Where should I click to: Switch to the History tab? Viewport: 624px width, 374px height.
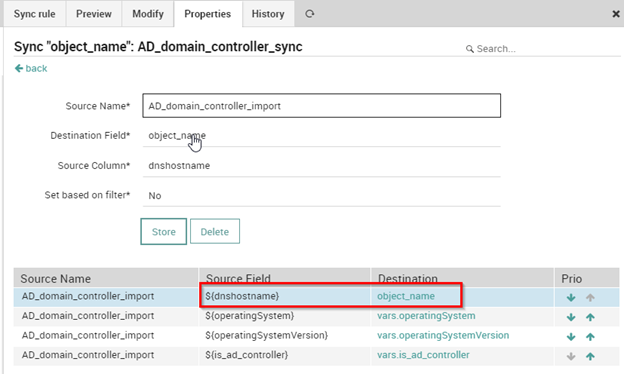pyautogui.click(x=268, y=14)
